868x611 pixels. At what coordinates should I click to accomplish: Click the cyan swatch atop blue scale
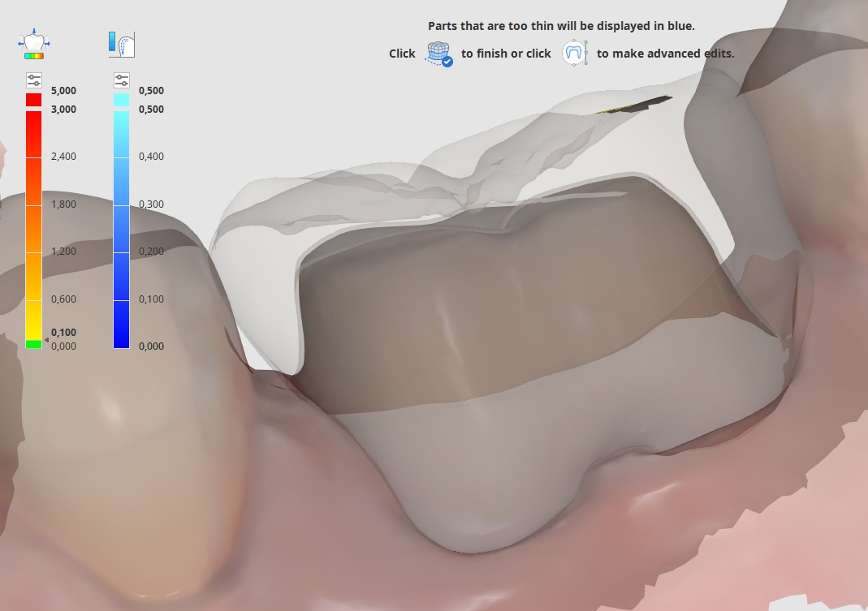[x=121, y=99]
